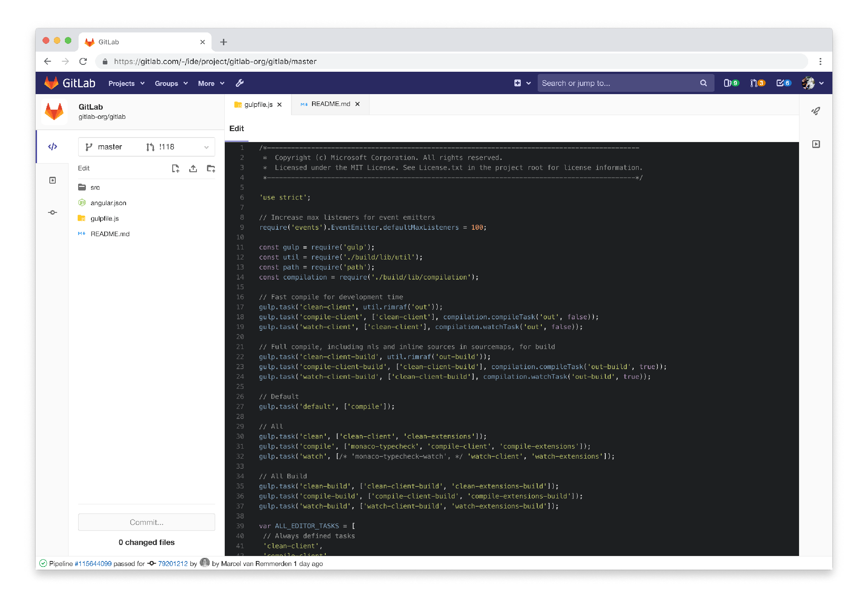Click the upload file icon in Edit panel
Image resolution: width=868 pixels, height=598 pixels.
click(193, 168)
